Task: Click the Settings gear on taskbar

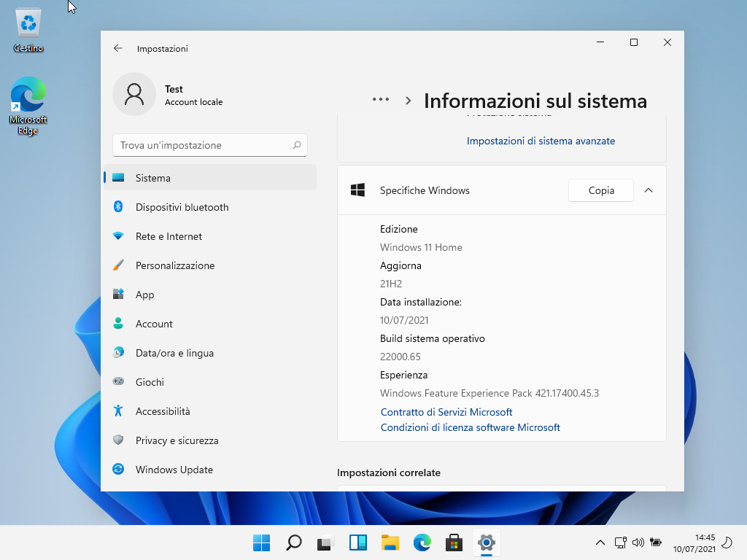Action: click(487, 542)
